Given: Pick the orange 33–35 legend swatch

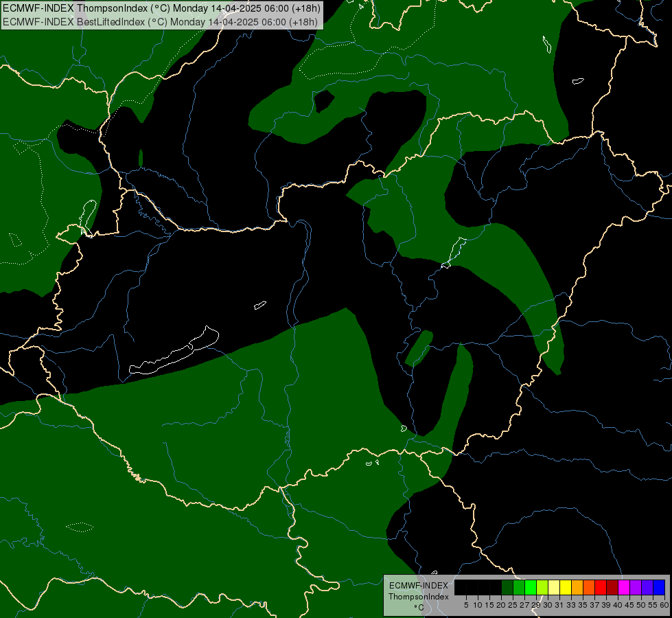Looking at the screenshot, I should pos(577,587).
